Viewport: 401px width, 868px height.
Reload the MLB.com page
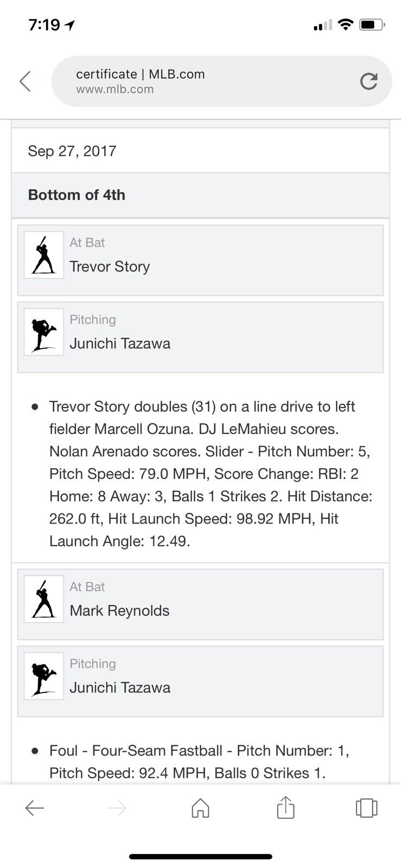click(x=368, y=81)
